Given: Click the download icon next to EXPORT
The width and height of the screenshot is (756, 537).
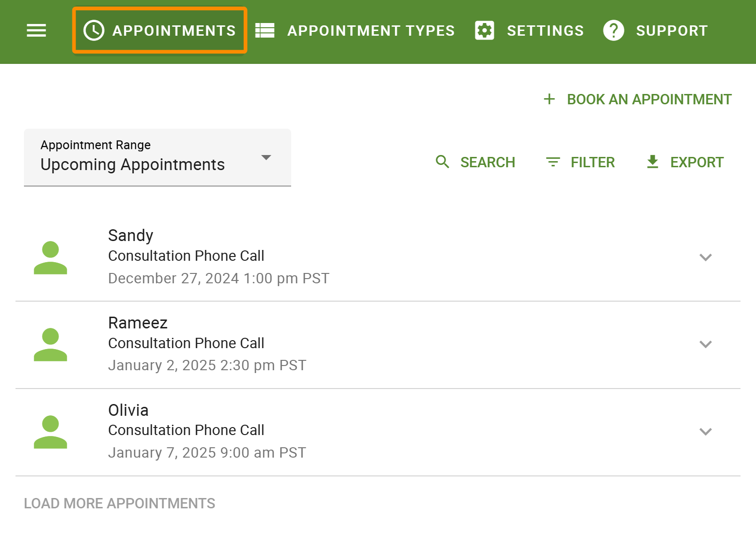Looking at the screenshot, I should pos(652,162).
